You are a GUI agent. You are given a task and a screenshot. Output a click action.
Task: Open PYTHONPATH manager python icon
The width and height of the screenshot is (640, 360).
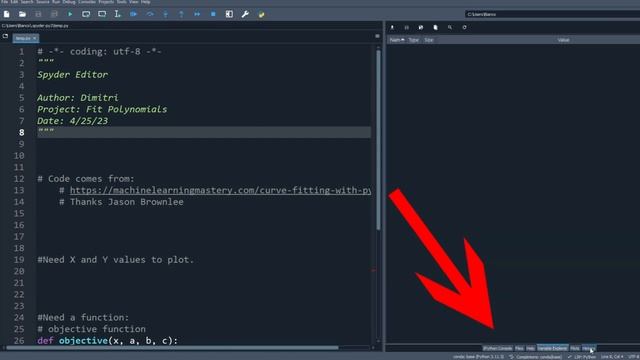point(261,14)
